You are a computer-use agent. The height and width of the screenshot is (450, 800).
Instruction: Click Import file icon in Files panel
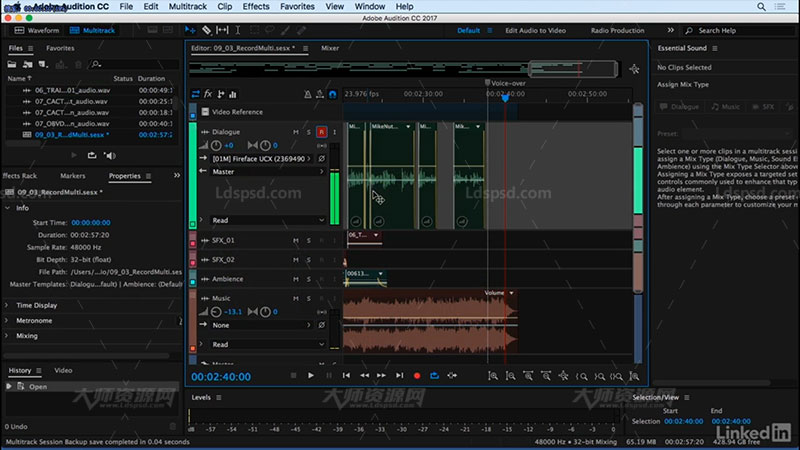tap(28, 64)
